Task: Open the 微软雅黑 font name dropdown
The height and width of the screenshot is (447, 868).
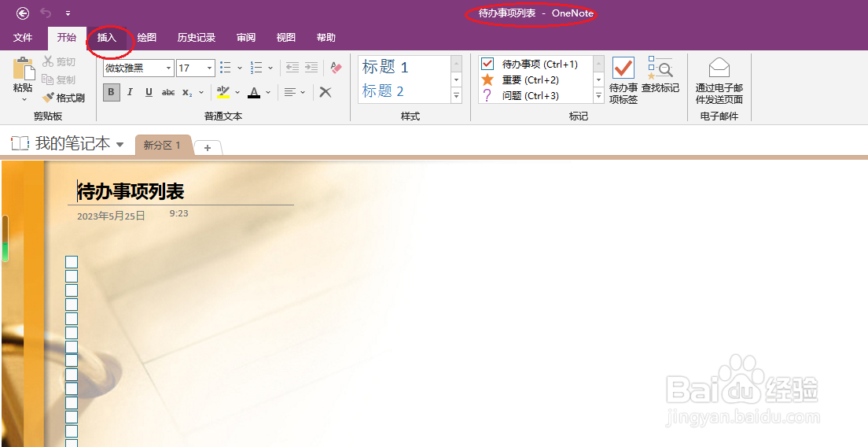Action: 168,68
